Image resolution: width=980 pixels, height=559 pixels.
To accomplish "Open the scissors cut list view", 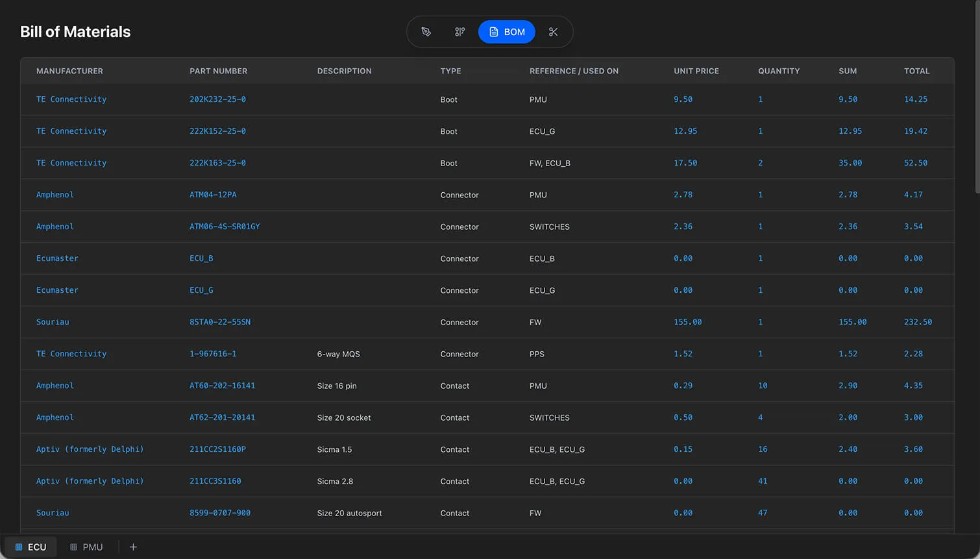I will pos(553,32).
